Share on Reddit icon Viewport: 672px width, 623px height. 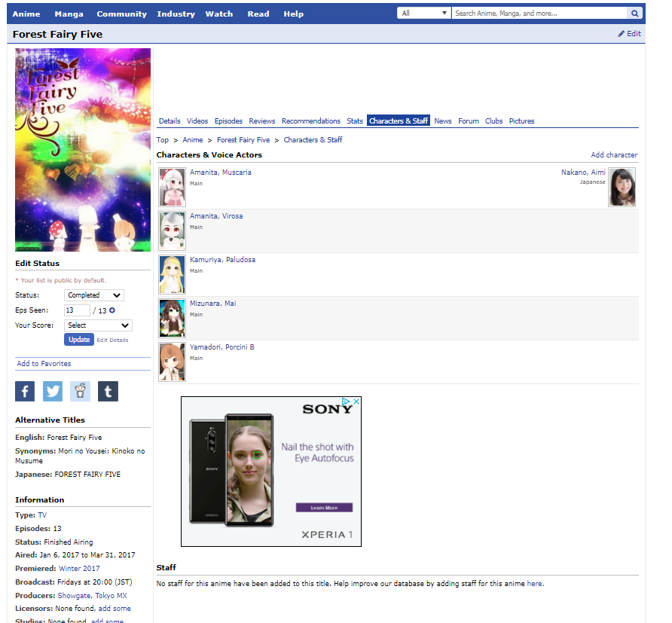[80, 391]
